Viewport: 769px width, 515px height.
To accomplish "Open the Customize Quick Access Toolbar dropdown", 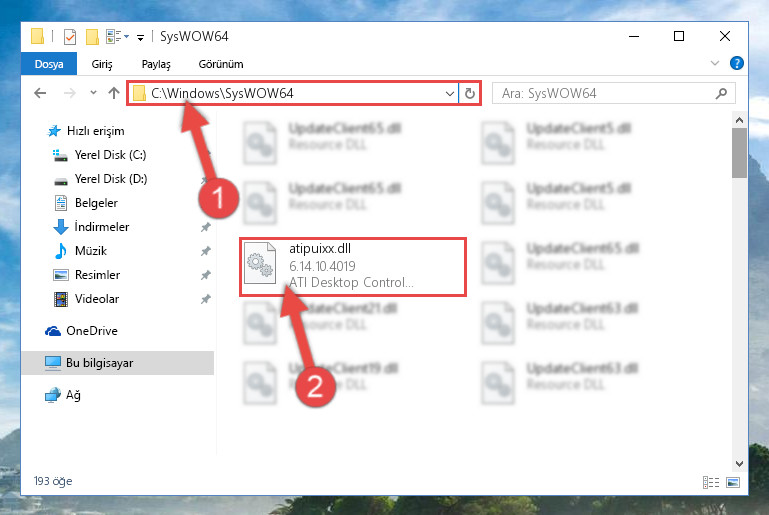I will tap(140, 38).
